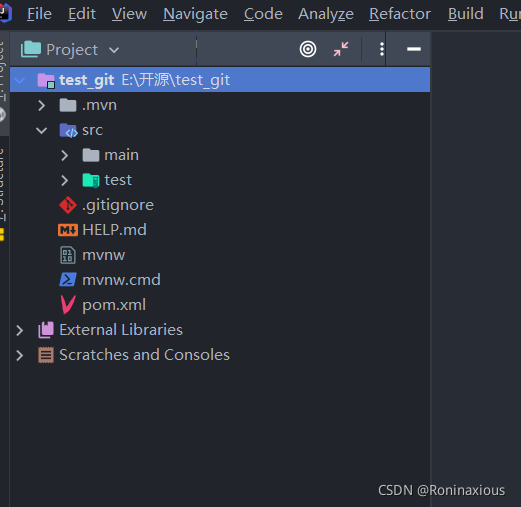Collapse the src folder
Viewport: 521px width, 507px height.
point(42,130)
